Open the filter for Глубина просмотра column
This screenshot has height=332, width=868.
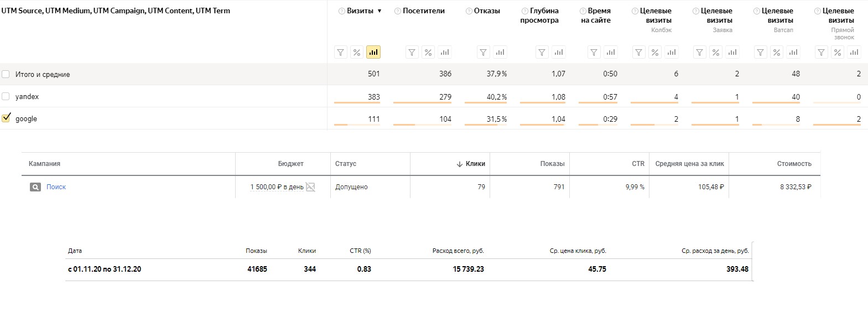pyautogui.click(x=542, y=53)
